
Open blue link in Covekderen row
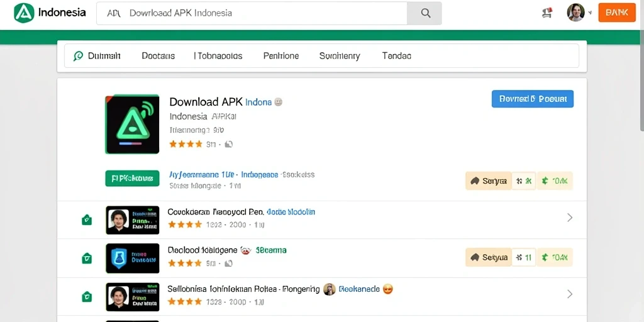click(x=291, y=213)
